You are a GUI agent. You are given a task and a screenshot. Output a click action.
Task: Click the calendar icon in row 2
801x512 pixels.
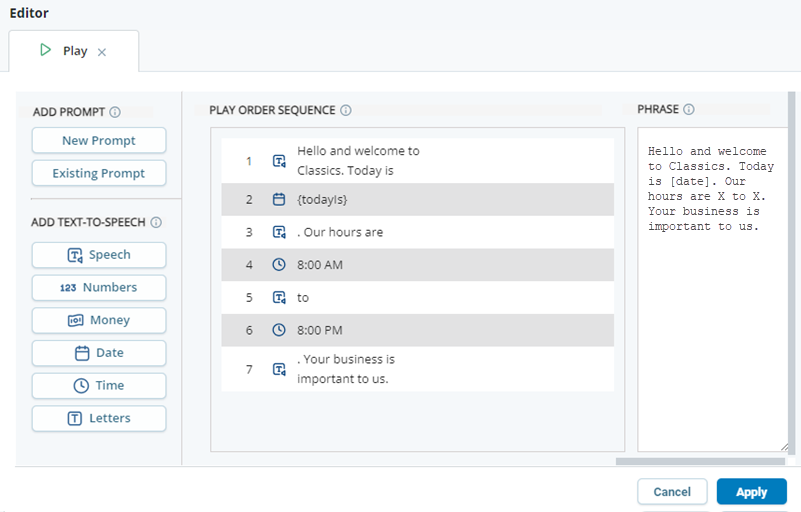coord(279,199)
